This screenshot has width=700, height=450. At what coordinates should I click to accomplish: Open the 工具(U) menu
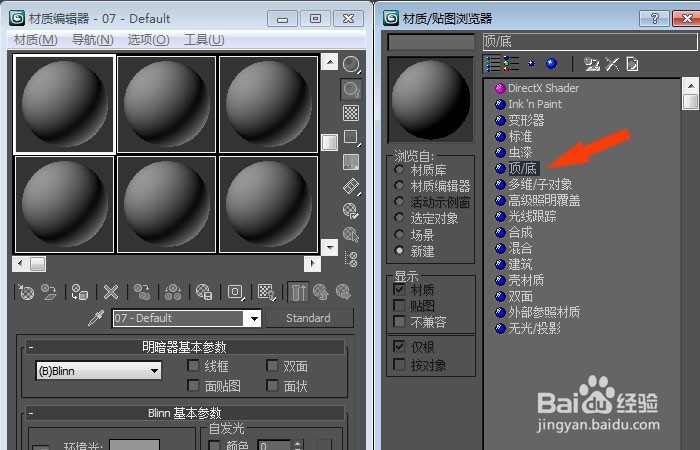pos(204,40)
